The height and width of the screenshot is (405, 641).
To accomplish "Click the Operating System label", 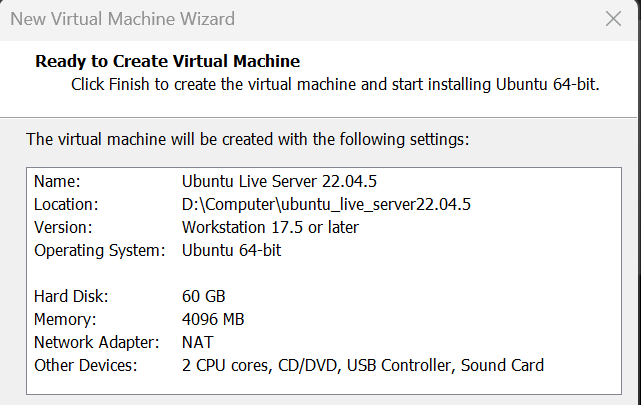I will pyautogui.click(x=99, y=250).
